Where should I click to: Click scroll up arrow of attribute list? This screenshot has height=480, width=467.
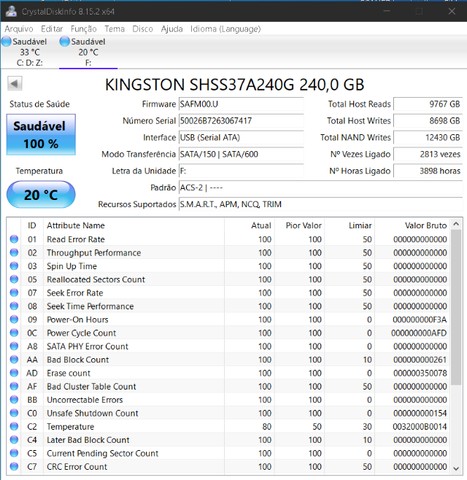point(456,224)
